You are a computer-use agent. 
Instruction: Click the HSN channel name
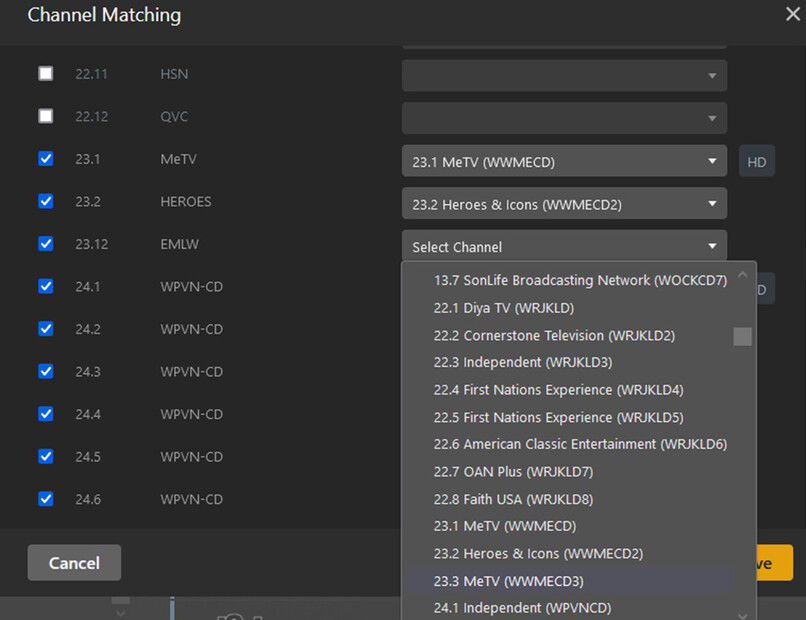174,74
